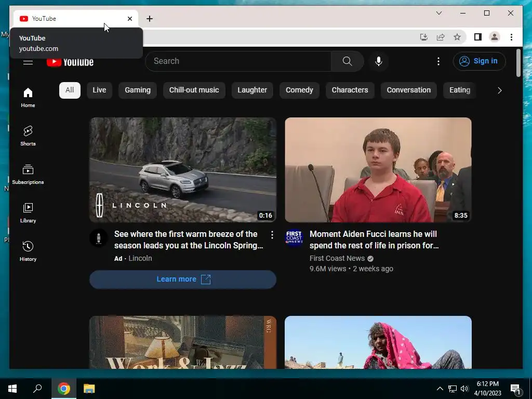Open the Aiden Fucci video thumbnail
Image resolution: width=532 pixels, height=399 pixels.
pyautogui.click(x=378, y=170)
